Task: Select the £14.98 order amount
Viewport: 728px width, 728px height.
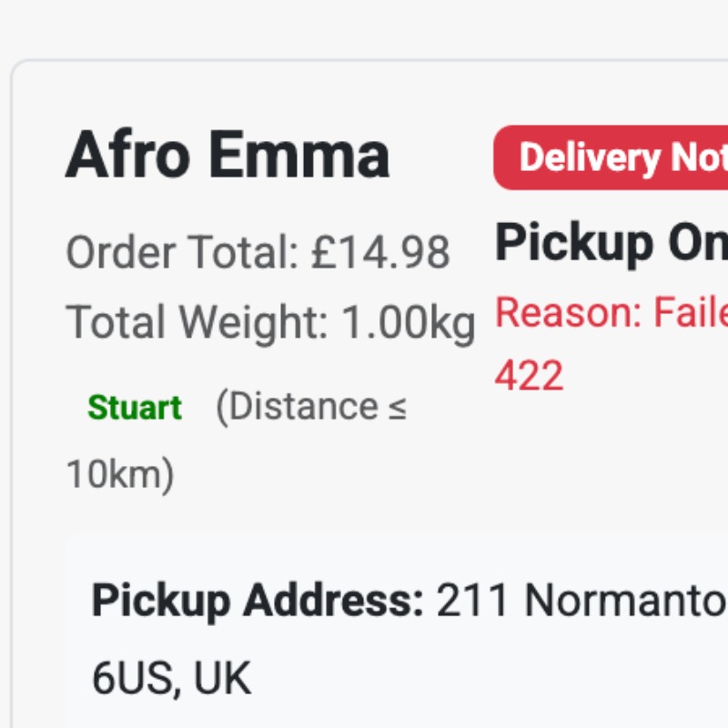Action: [x=380, y=252]
